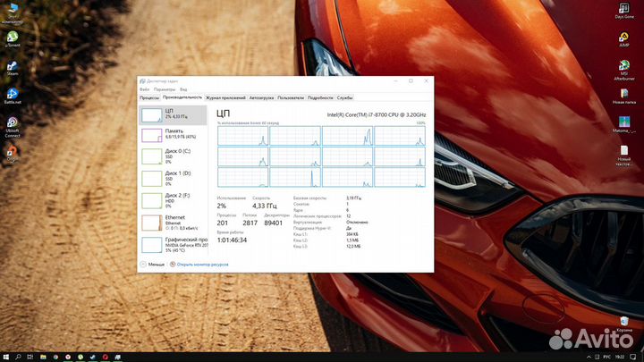Open the AIMP desktop shortcut
Image resolution: width=644 pixels, height=362 pixels.
tap(623, 38)
